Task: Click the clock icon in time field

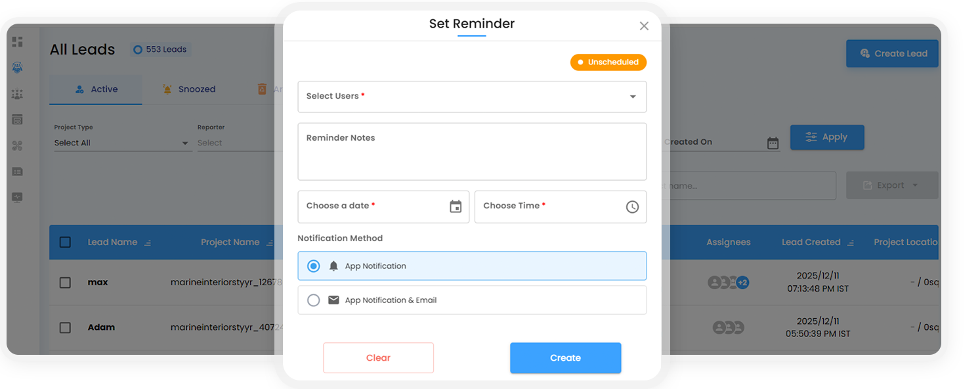Action: click(x=632, y=207)
